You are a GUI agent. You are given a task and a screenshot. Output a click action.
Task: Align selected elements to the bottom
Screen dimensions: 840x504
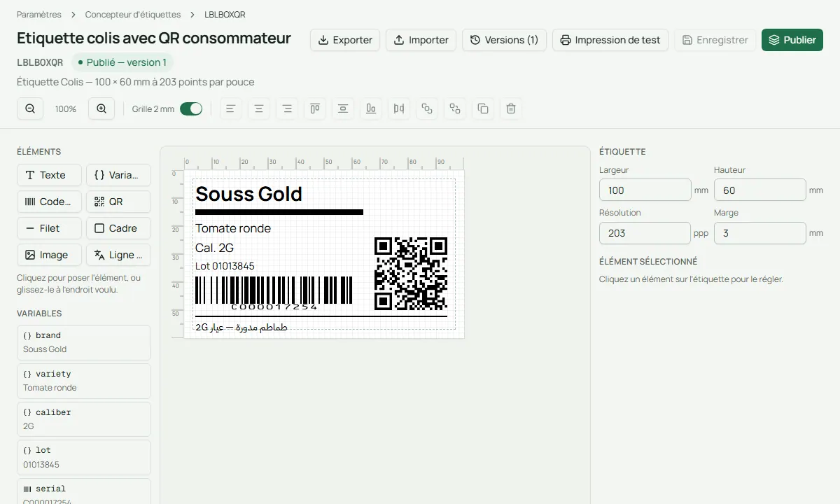pos(371,108)
